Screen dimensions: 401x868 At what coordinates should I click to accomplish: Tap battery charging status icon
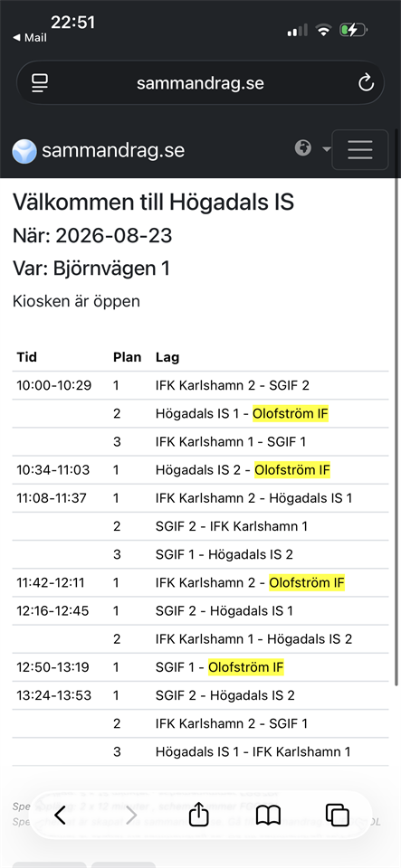tap(354, 30)
